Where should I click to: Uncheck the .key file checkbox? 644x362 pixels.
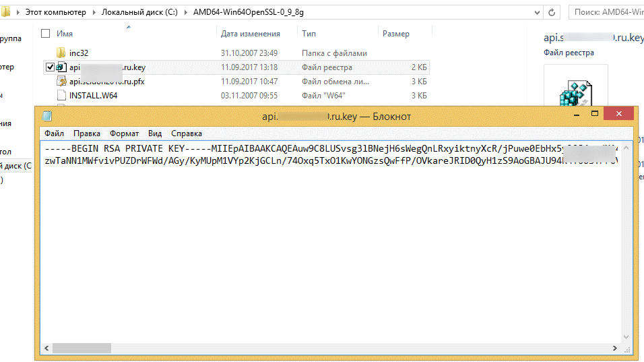click(x=50, y=67)
